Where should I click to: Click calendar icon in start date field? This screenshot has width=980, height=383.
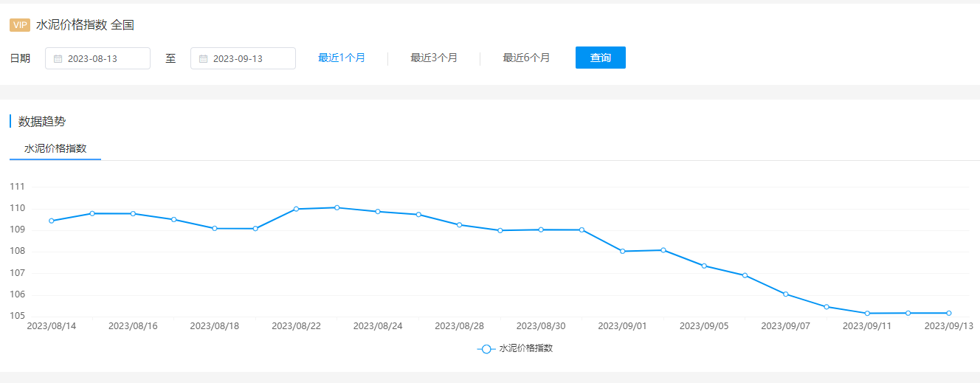(58, 58)
